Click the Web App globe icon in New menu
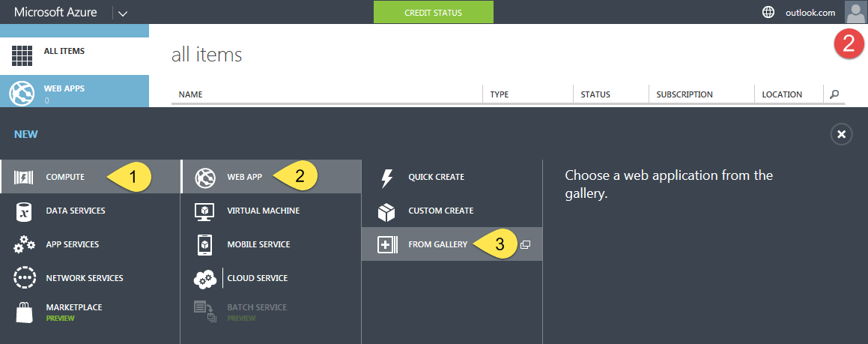The height and width of the screenshot is (344, 868). 205,178
